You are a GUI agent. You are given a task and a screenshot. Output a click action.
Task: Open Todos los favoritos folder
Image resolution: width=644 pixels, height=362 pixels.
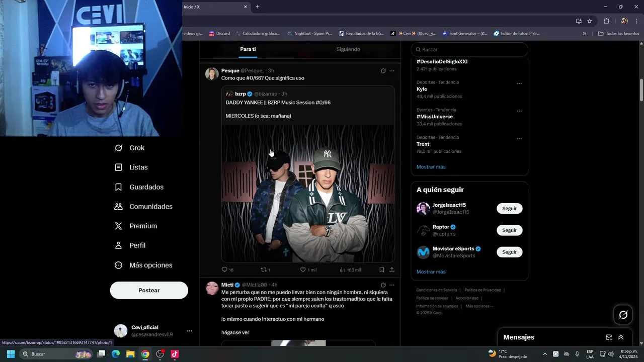coord(618,34)
